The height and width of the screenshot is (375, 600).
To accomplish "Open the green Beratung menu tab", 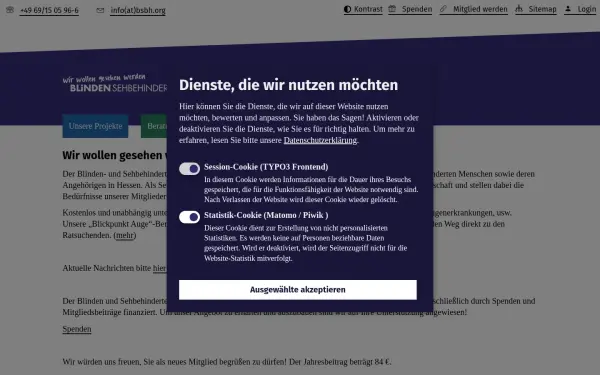I will click(x=154, y=126).
